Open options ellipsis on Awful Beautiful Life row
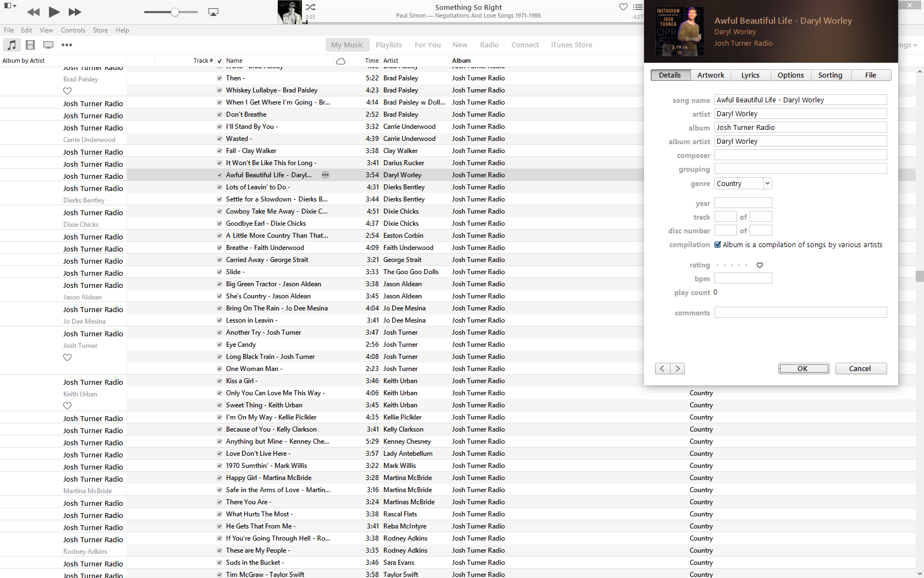Image resolution: width=924 pixels, height=578 pixels. (x=325, y=175)
